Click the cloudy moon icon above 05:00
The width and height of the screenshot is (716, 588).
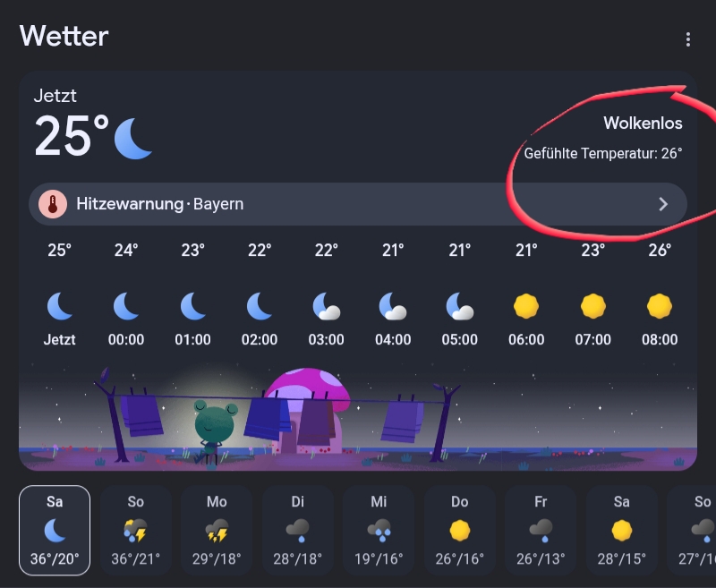coord(459,306)
